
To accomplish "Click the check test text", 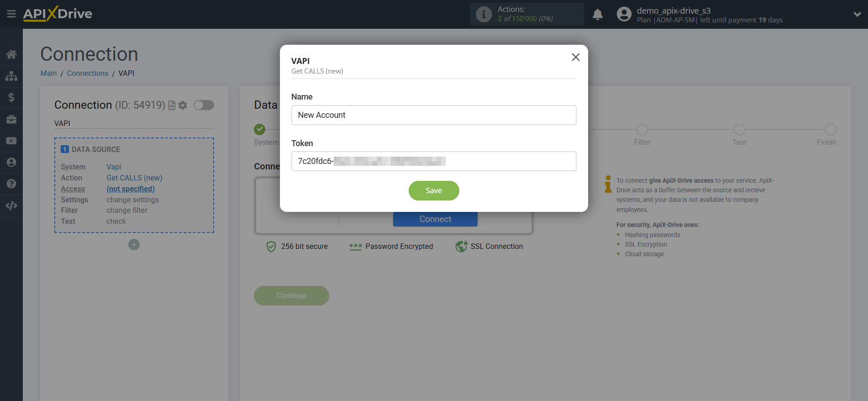I will (x=116, y=222).
